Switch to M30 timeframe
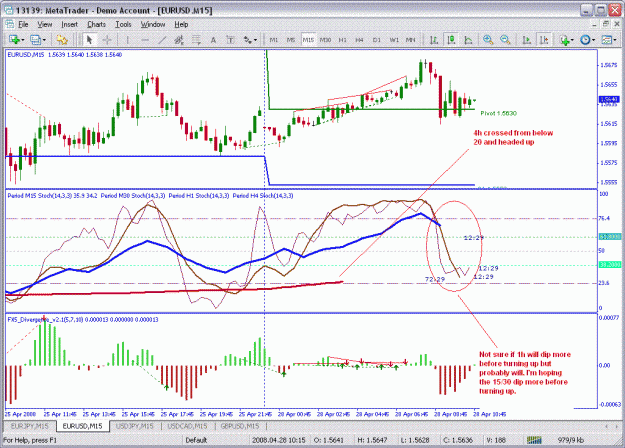 pos(325,40)
